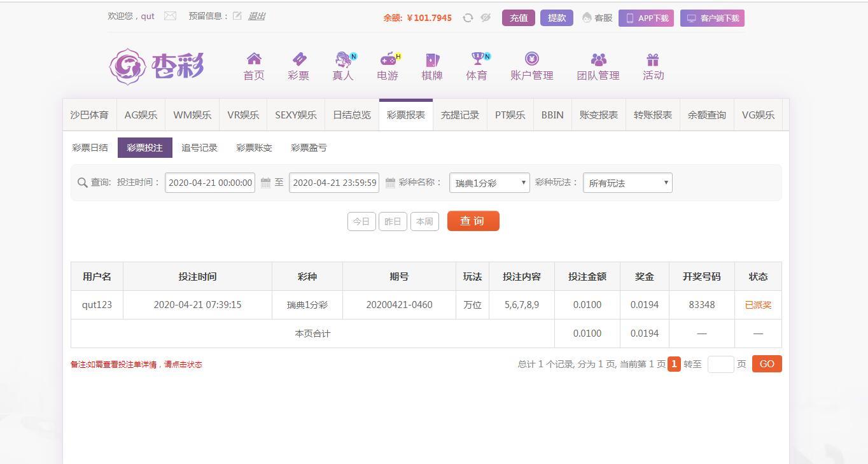Open calendar for start date
The image size is (868, 464).
265,183
